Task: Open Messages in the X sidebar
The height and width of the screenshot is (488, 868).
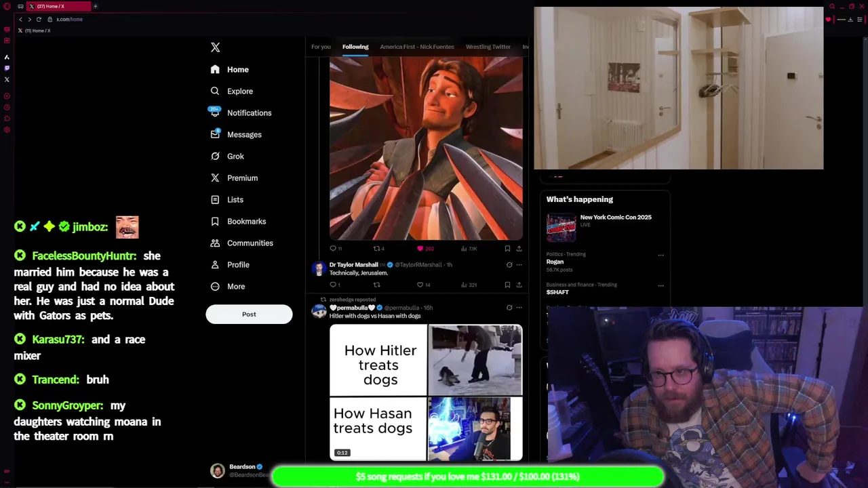Action: point(236,134)
